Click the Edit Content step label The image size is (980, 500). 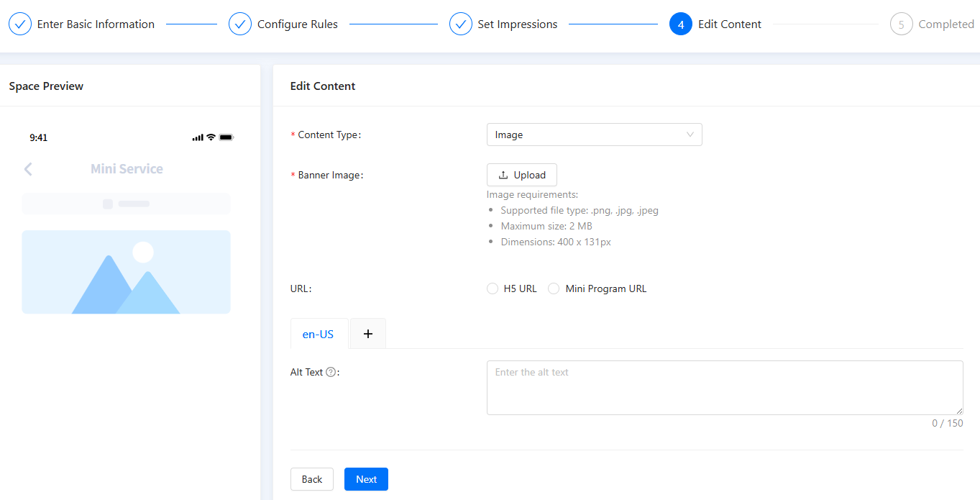(730, 24)
